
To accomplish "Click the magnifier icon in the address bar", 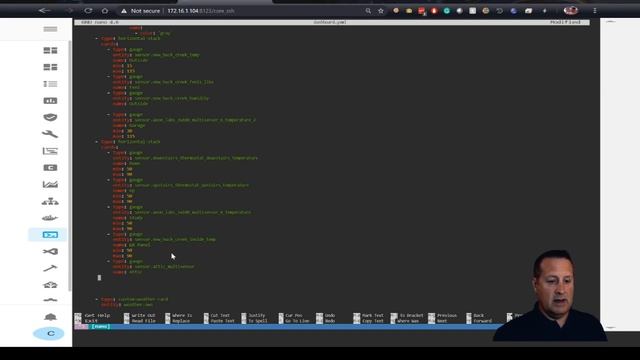I will (368, 11).
